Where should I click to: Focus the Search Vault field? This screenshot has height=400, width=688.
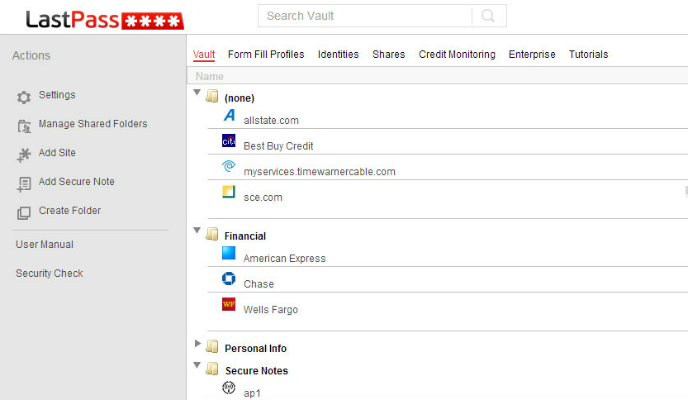point(365,16)
